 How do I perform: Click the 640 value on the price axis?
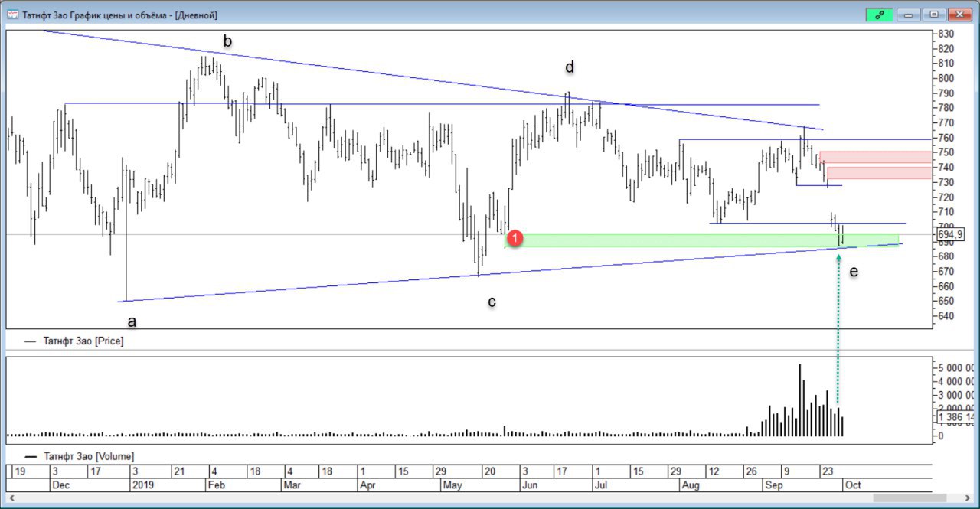click(946, 316)
